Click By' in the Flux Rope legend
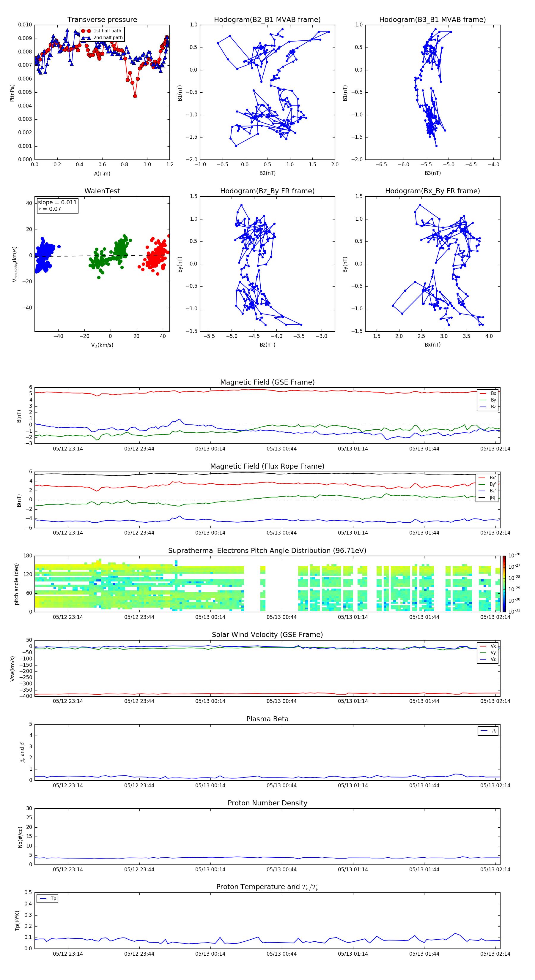The height and width of the screenshot is (980, 535). (x=487, y=484)
